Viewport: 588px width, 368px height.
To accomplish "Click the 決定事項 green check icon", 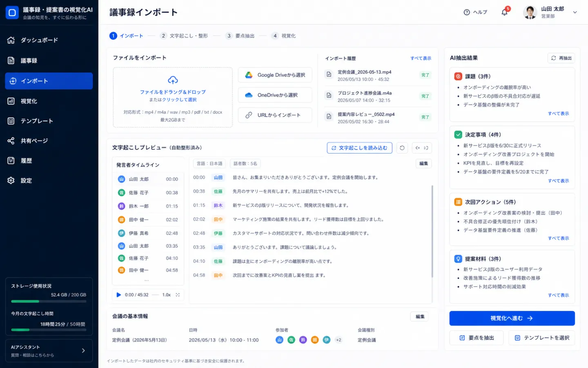I will tap(458, 134).
